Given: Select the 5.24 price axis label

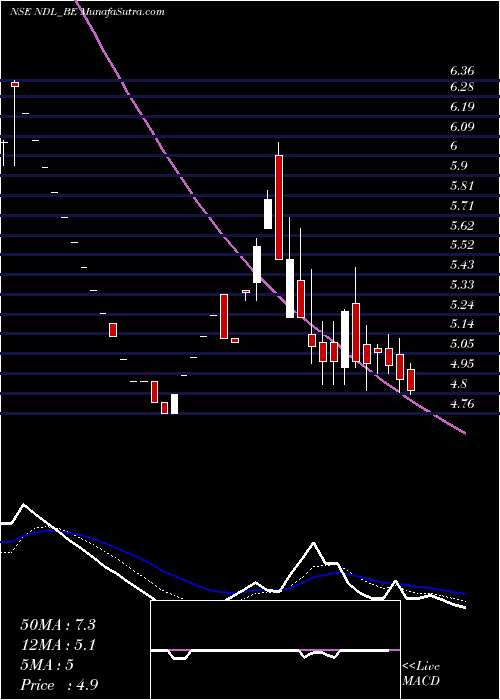Looking at the screenshot, I should point(462,304).
